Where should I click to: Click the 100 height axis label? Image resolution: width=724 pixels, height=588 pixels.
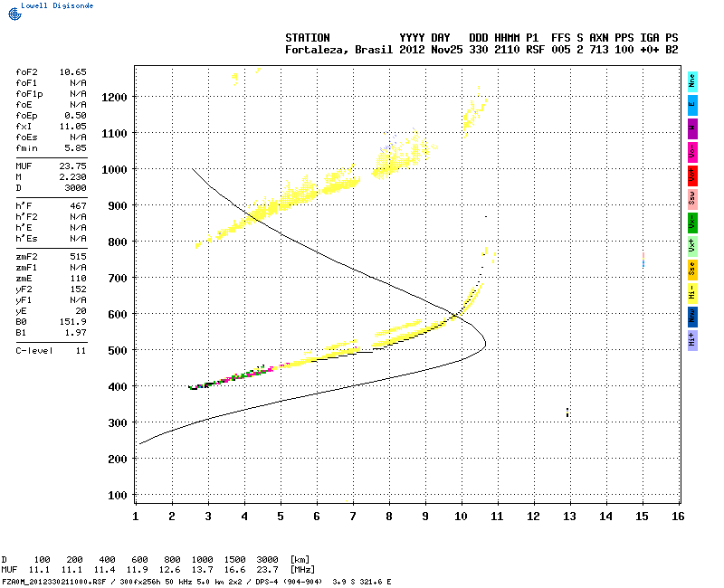pos(118,495)
